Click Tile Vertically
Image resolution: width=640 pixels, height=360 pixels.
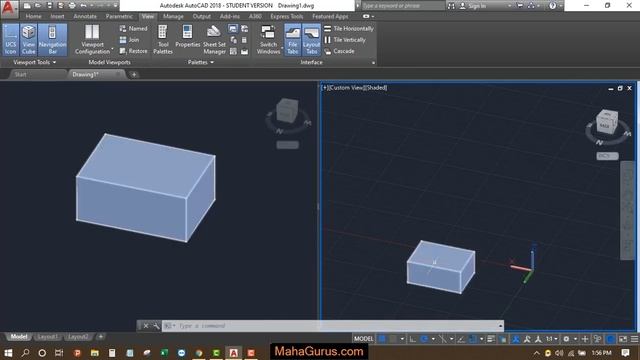coord(345,40)
